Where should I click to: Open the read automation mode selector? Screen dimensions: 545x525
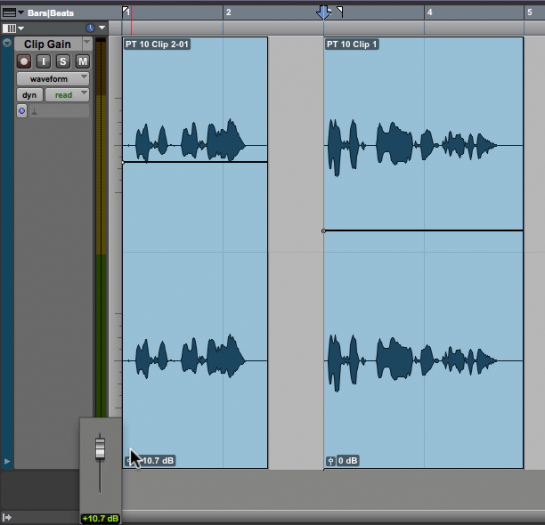click(x=67, y=95)
